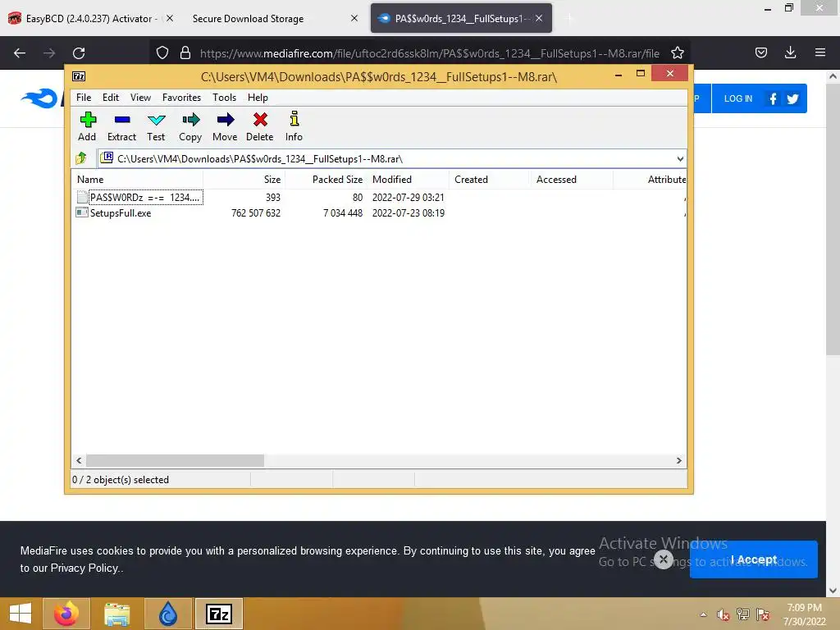Sort files by Modified column
The width and height of the screenshot is (840, 630).
click(x=409, y=180)
